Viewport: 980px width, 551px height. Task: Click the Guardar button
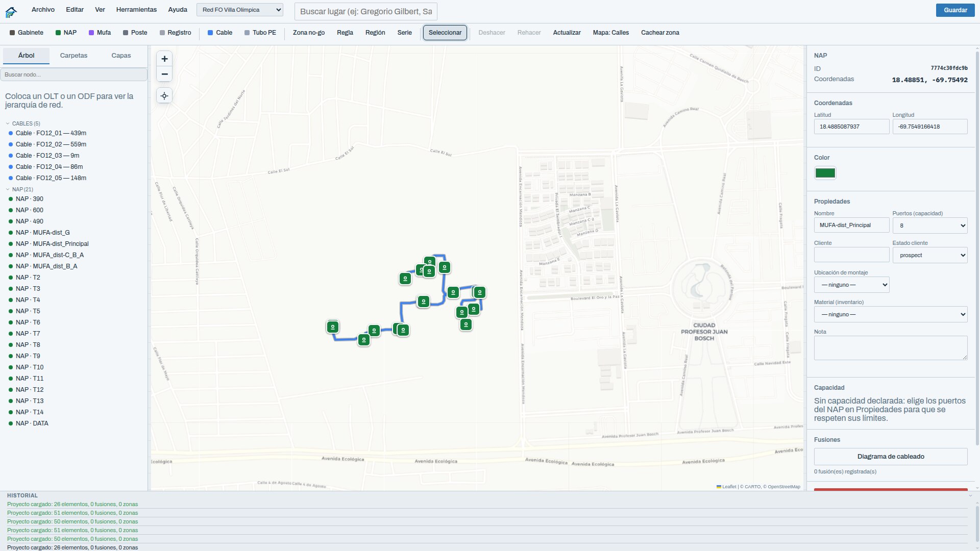[x=955, y=10]
